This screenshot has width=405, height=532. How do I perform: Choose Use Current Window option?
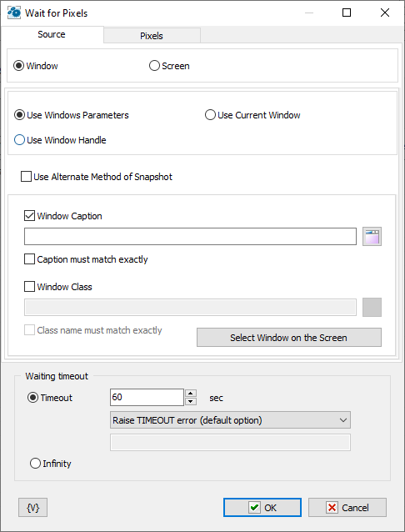click(210, 115)
